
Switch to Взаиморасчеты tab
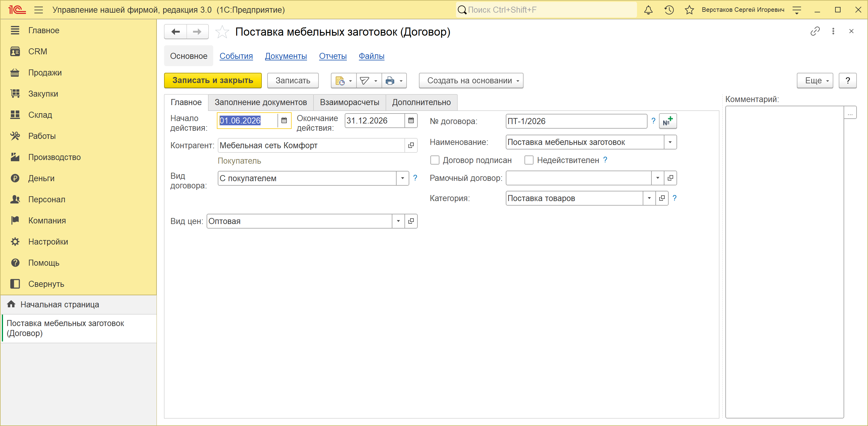[350, 102]
